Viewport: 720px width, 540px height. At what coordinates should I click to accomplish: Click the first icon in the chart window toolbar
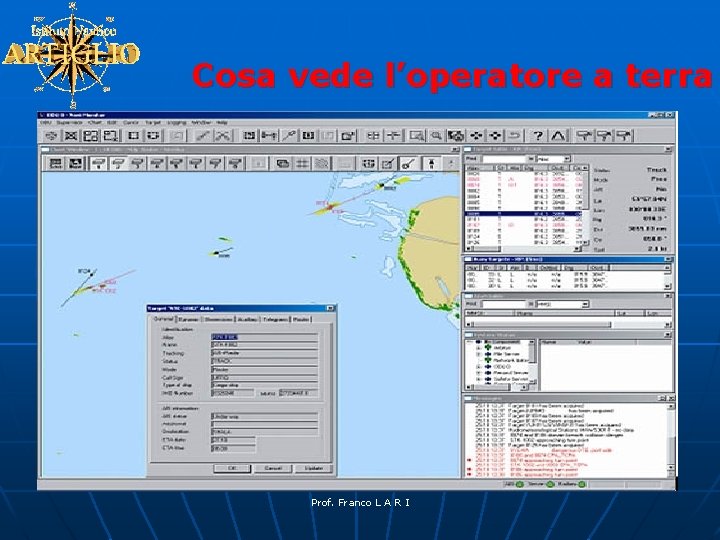56,163
